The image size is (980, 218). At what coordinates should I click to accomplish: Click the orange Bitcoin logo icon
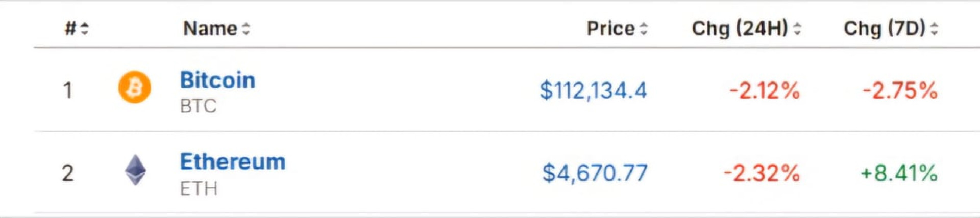pyautogui.click(x=134, y=88)
